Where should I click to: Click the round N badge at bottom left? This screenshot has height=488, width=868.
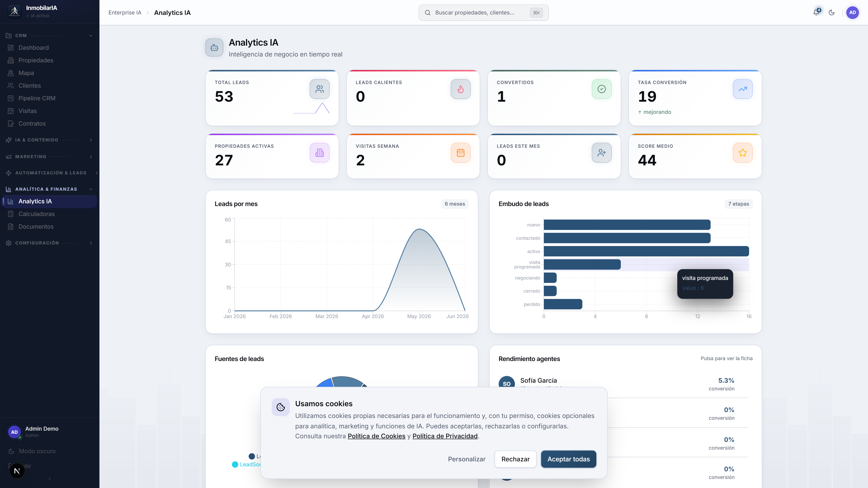tap(17, 471)
